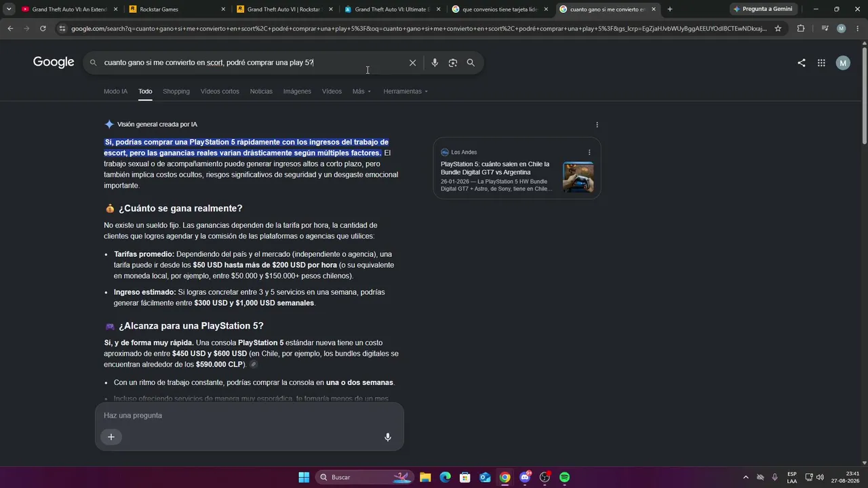
Task: Show hidden system tray icons
Action: tap(746, 477)
